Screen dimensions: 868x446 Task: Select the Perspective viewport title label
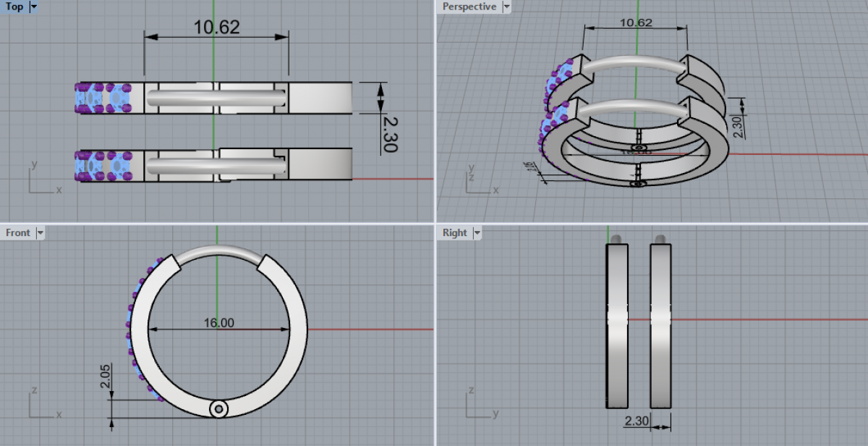point(469,7)
